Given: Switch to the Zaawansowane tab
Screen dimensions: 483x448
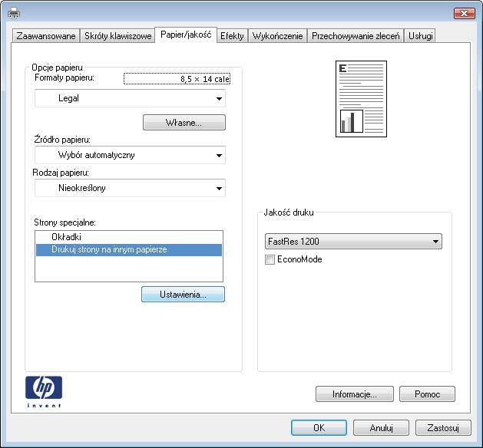Looking at the screenshot, I should (46, 36).
